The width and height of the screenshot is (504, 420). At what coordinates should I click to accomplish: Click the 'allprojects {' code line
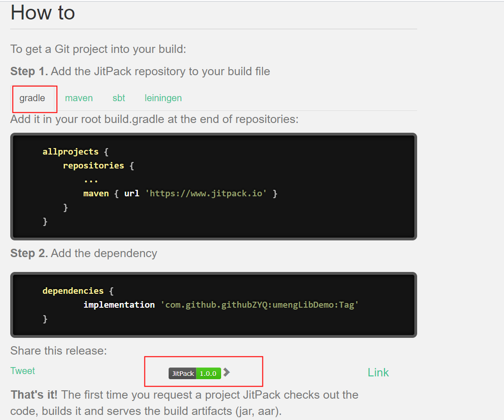point(76,152)
